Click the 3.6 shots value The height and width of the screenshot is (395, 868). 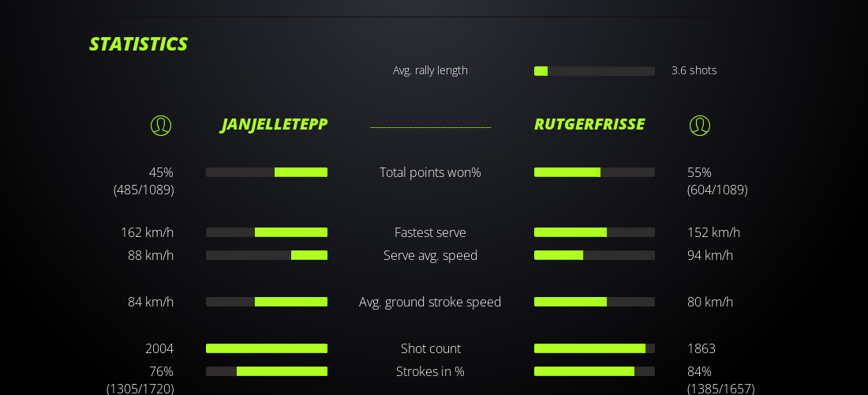pyautogui.click(x=694, y=70)
